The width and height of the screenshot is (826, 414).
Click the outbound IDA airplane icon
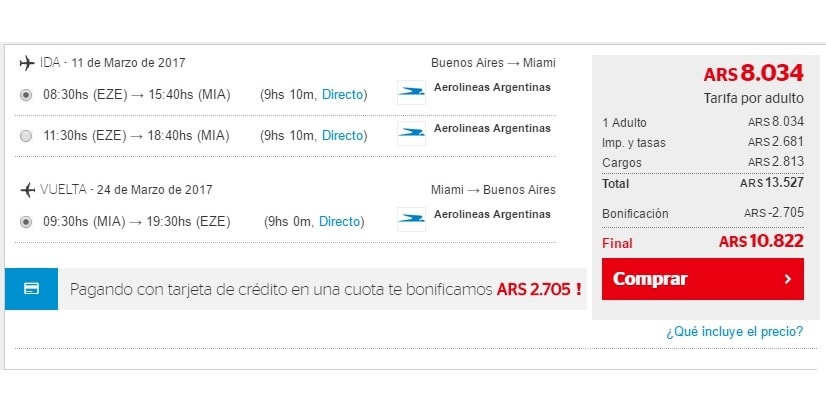[27, 63]
